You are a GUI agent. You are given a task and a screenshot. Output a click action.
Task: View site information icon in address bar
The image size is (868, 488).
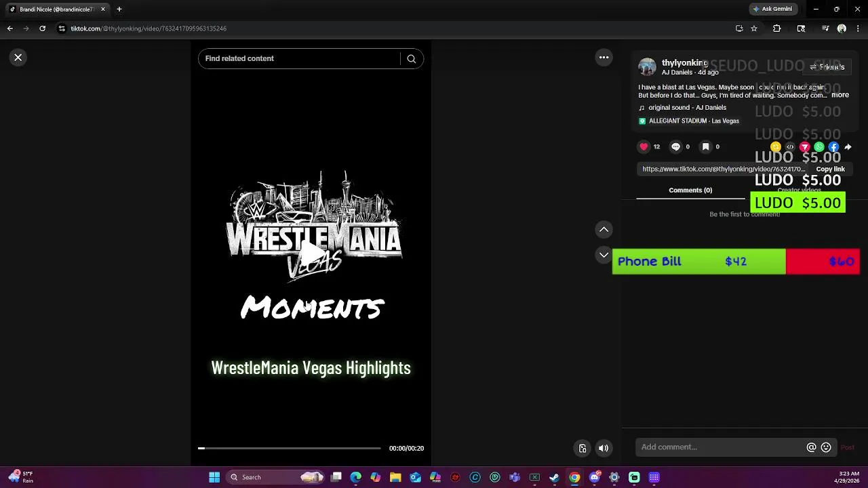click(62, 28)
